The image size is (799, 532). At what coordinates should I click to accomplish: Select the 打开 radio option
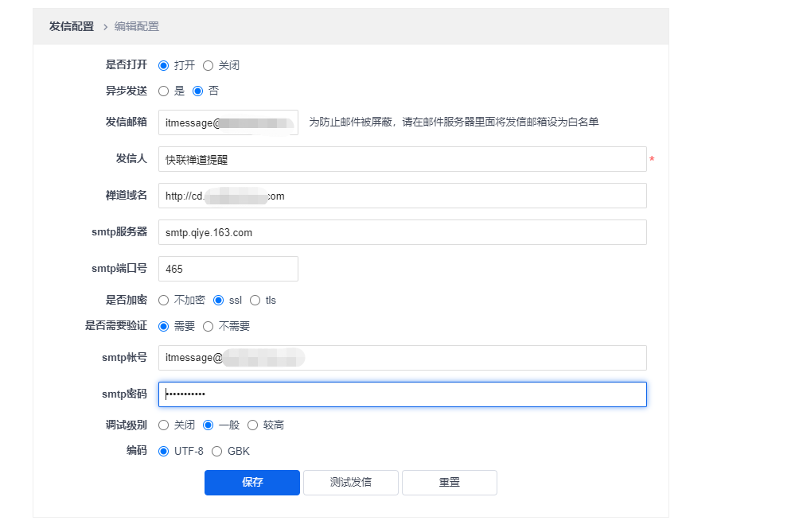pyautogui.click(x=164, y=65)
